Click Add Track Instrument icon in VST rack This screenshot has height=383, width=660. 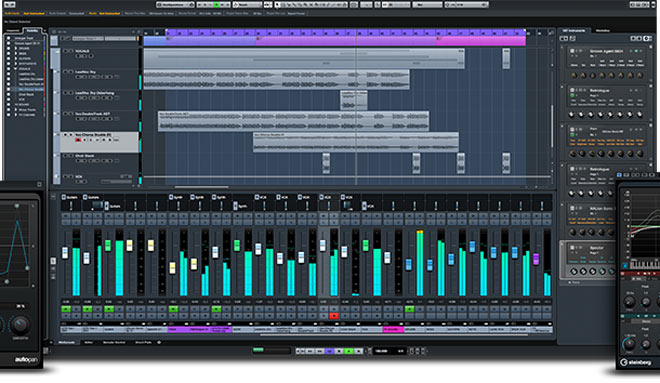click(x=564, y=38)
